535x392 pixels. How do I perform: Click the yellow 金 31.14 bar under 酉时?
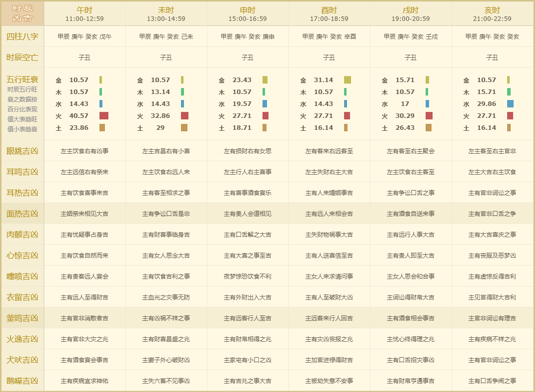click(x=348, y=80)
